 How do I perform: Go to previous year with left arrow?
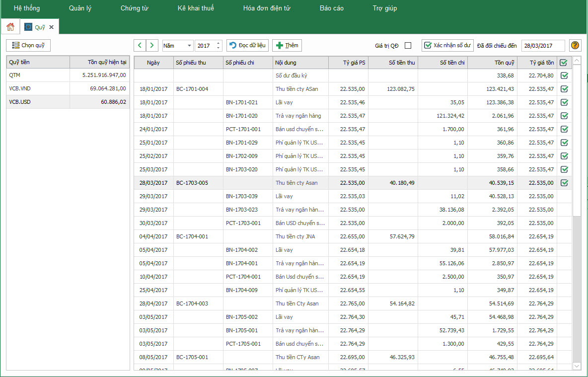[140, 45]
